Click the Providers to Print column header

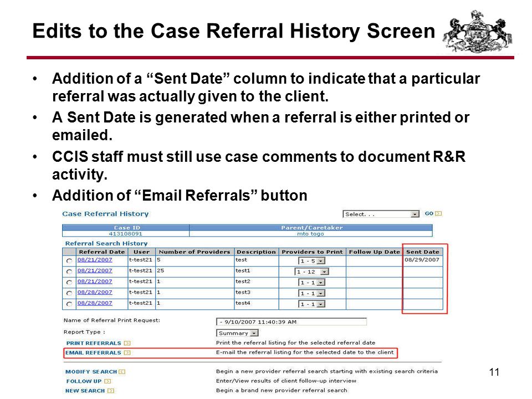pos(312,252)
